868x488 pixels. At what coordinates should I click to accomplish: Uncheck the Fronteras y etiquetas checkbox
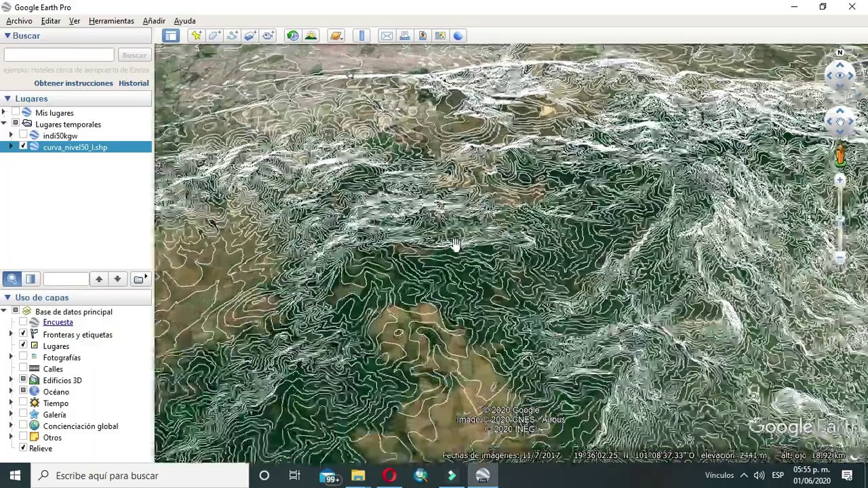point(23,334)
